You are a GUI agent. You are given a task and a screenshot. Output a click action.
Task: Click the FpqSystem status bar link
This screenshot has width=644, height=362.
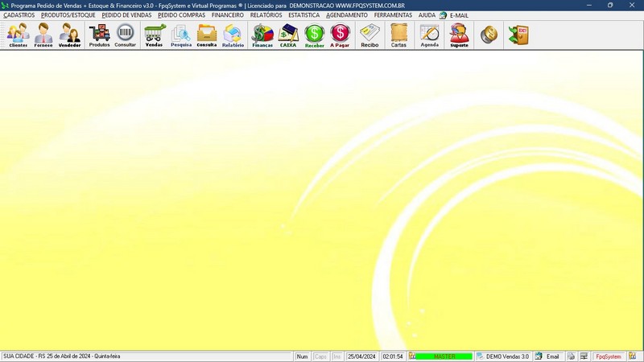(609, 356)
